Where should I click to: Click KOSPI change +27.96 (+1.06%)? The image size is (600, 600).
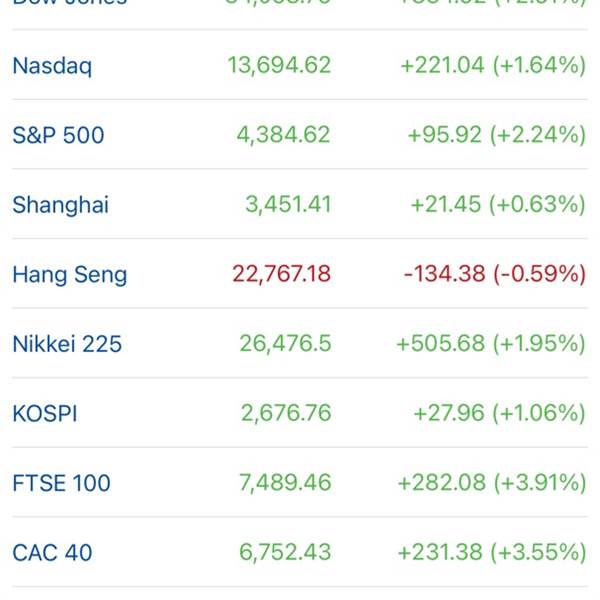[498, 413]
